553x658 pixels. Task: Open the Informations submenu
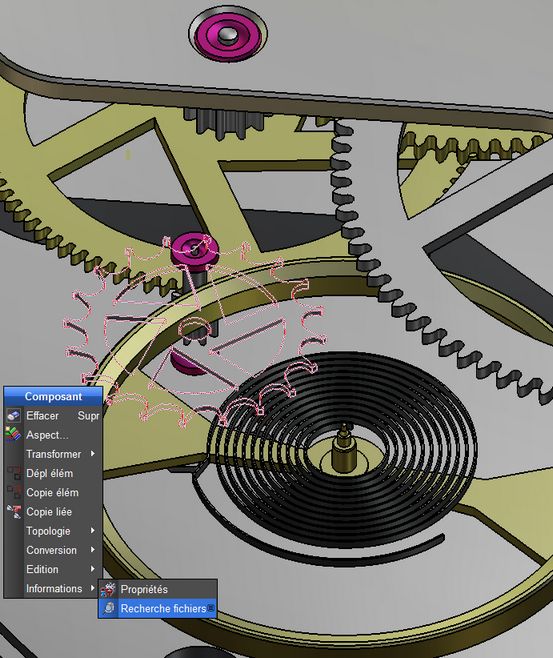pos(53,588)
